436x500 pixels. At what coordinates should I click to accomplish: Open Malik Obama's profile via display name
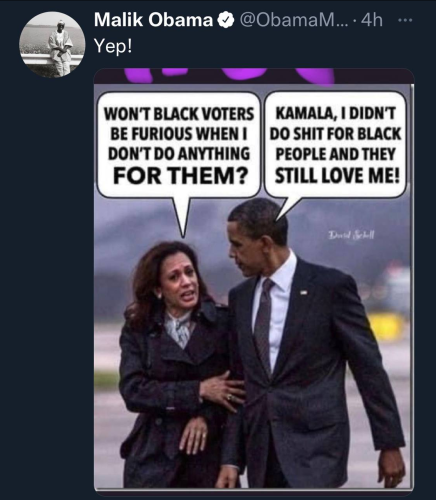click(x=154, y=20)
